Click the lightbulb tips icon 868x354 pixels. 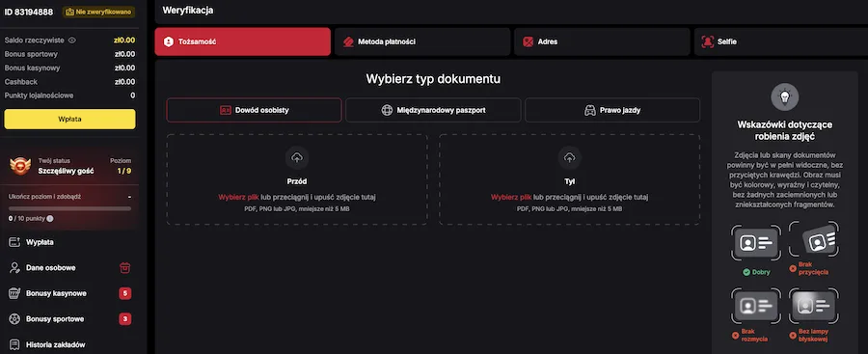tap(784, 97)
